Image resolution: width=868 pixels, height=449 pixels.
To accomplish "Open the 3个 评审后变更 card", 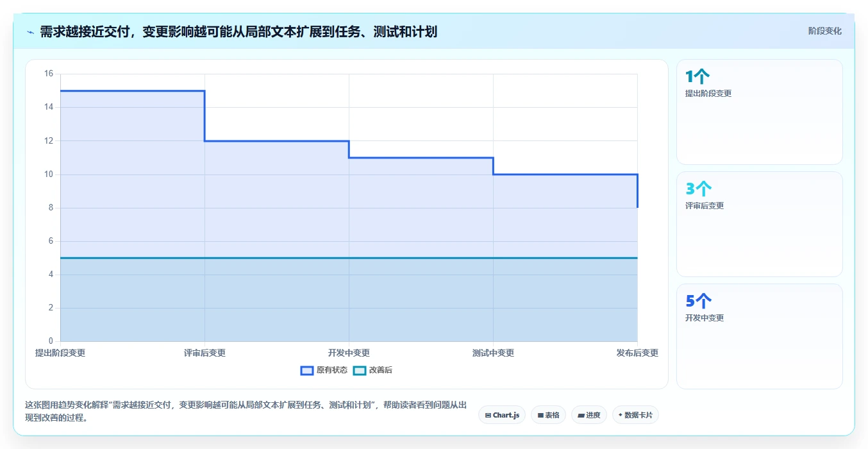I will tap(759, 224).
